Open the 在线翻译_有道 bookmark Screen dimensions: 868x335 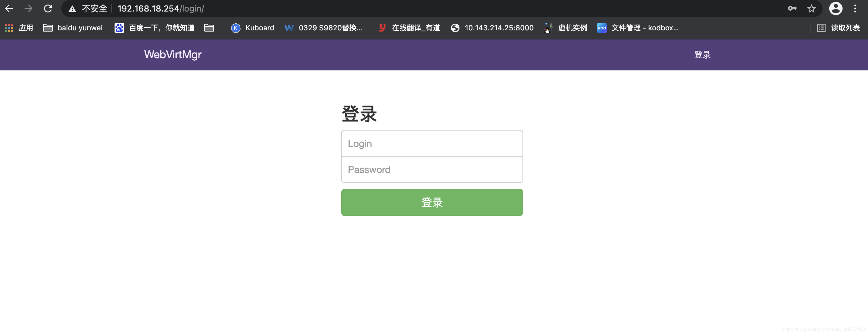tap(409, 28)
